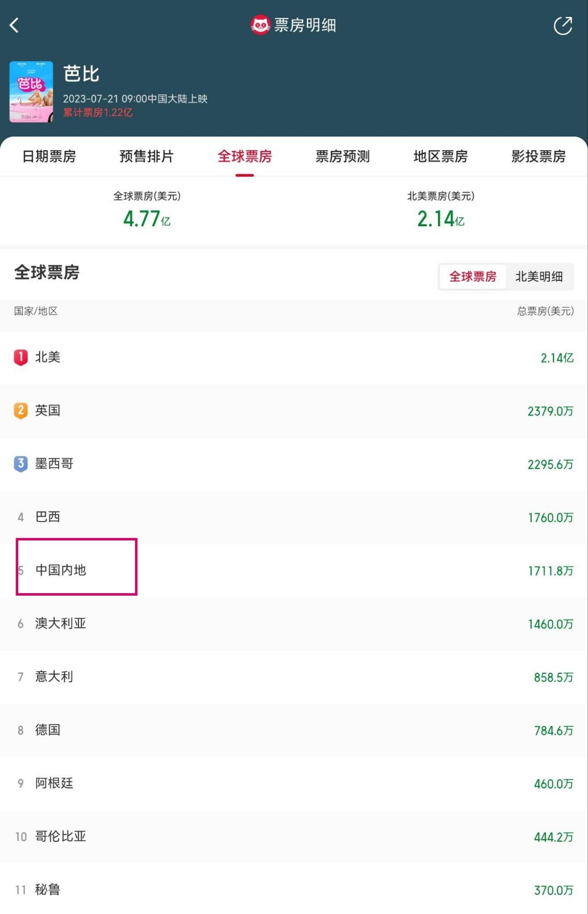Open the 地区票房 tab
588x914 pixels.
441,156
